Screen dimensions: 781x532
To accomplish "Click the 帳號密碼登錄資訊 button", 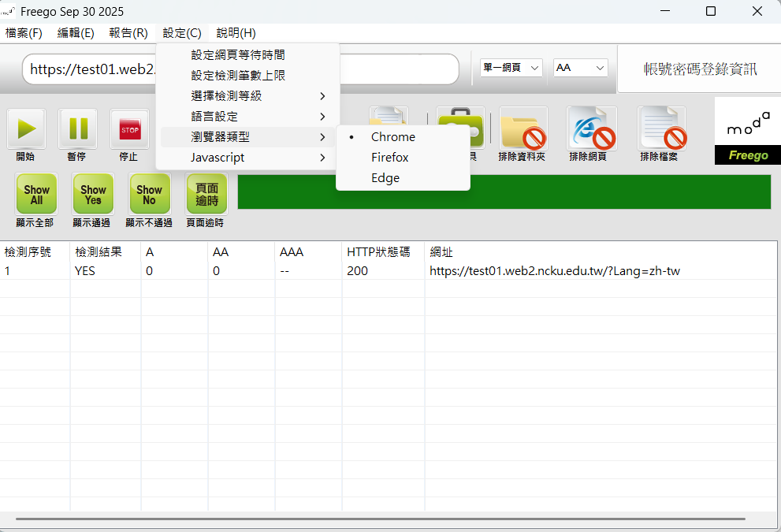I will tap(700, 69).
